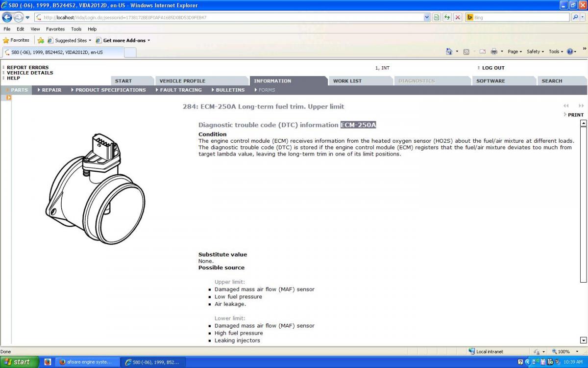Click the red Stop loading icon

pos(458,17)
